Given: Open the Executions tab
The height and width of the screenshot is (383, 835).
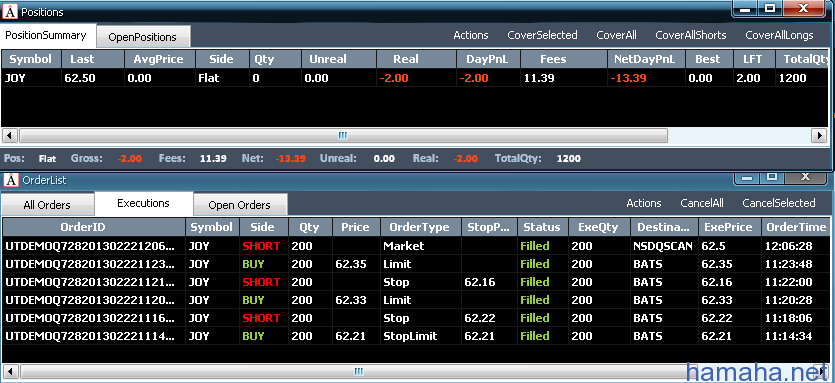Looking at the screenshot, I should click(143, 203).
